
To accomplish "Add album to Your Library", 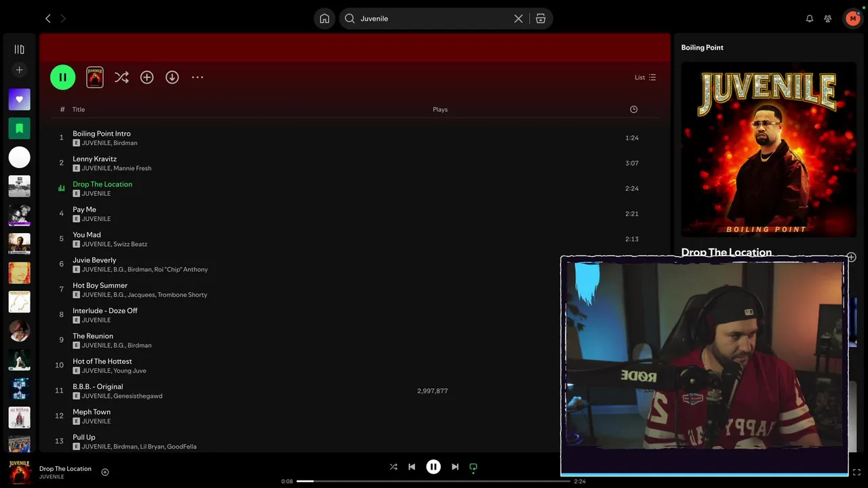I will (146, 77).
